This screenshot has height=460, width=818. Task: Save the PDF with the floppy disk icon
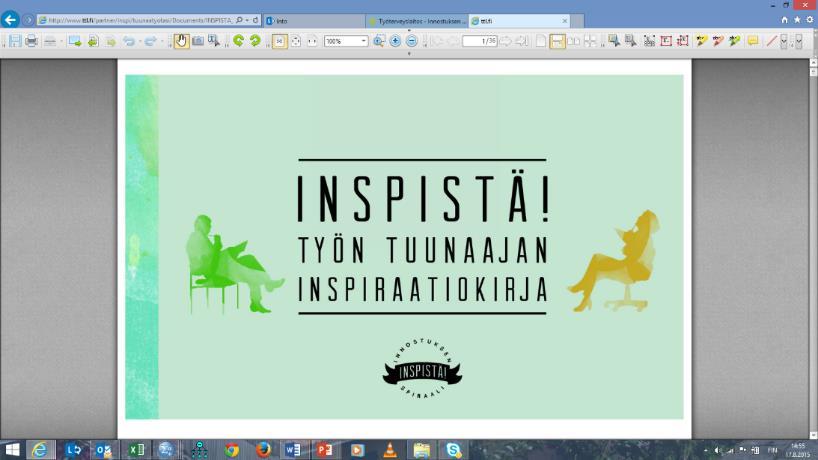(x=15, y=41)
